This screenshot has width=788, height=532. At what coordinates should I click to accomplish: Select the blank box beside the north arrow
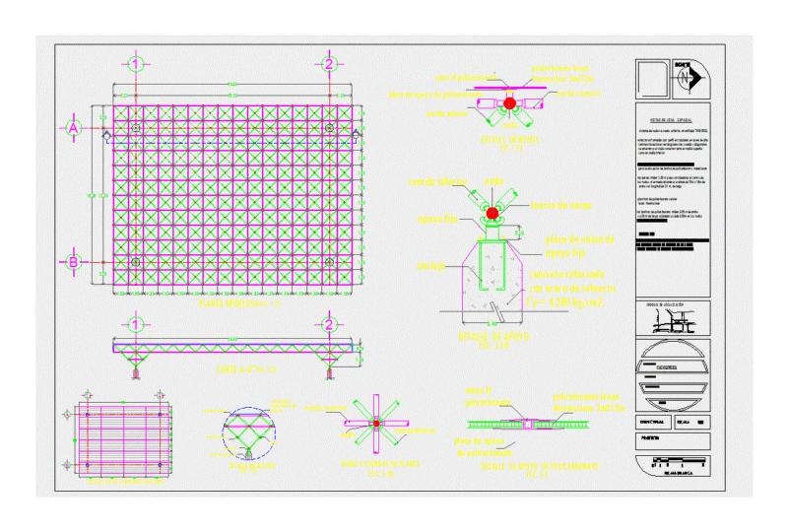coord(653,79)
